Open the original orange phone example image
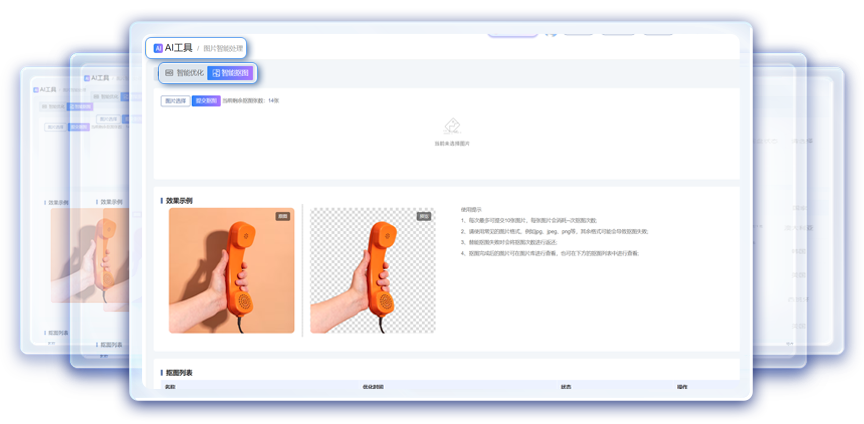Viewport: 864px width, 424px height. pos(232,270)
